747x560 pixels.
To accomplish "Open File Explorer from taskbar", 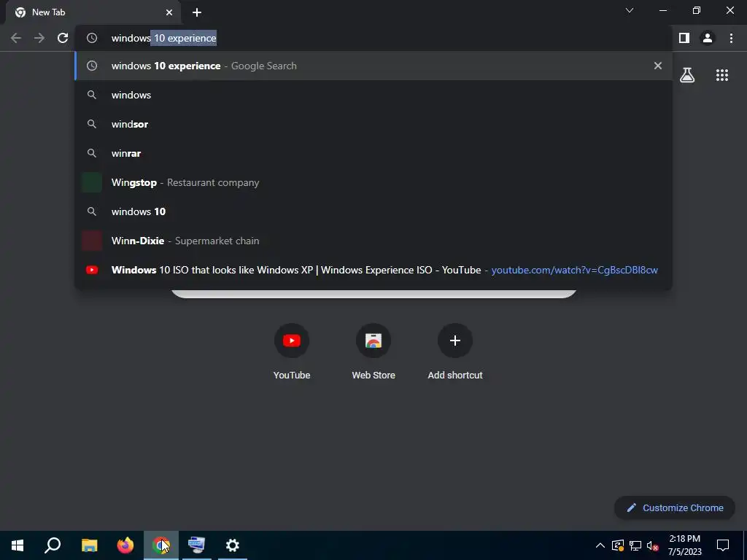I will tap(89, 545).
